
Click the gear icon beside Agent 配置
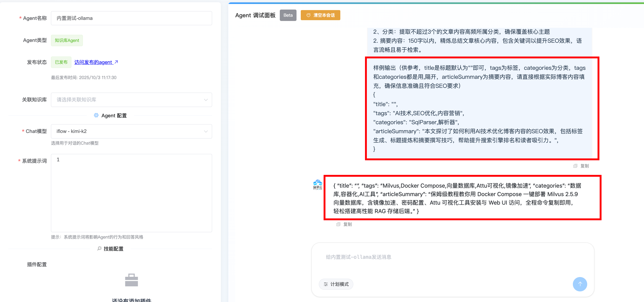[x=96, y=115]
